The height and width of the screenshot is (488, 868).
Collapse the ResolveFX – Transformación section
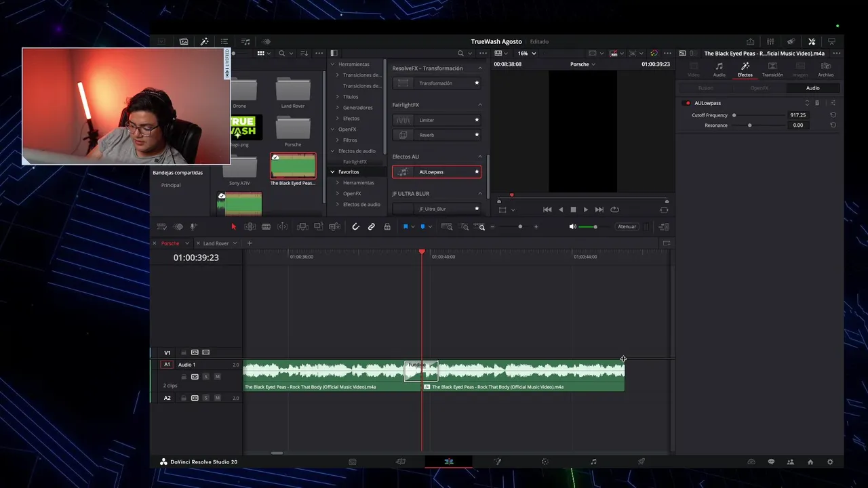[x=480, y=68]
